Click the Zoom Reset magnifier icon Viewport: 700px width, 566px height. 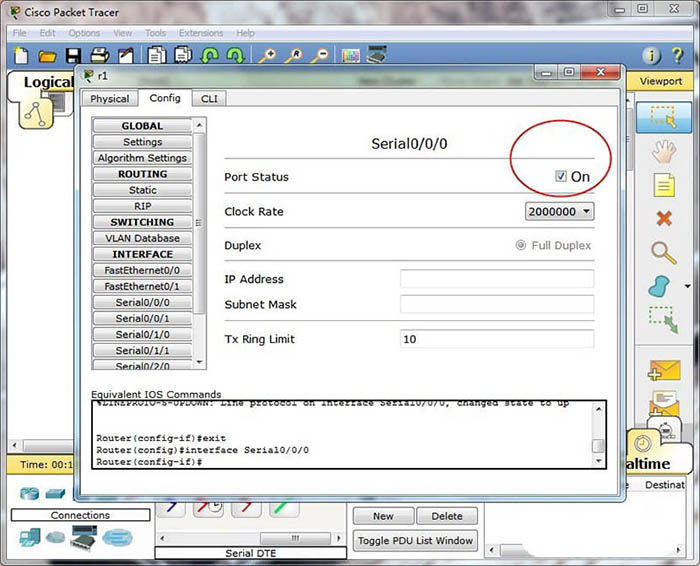pos(294,56)
